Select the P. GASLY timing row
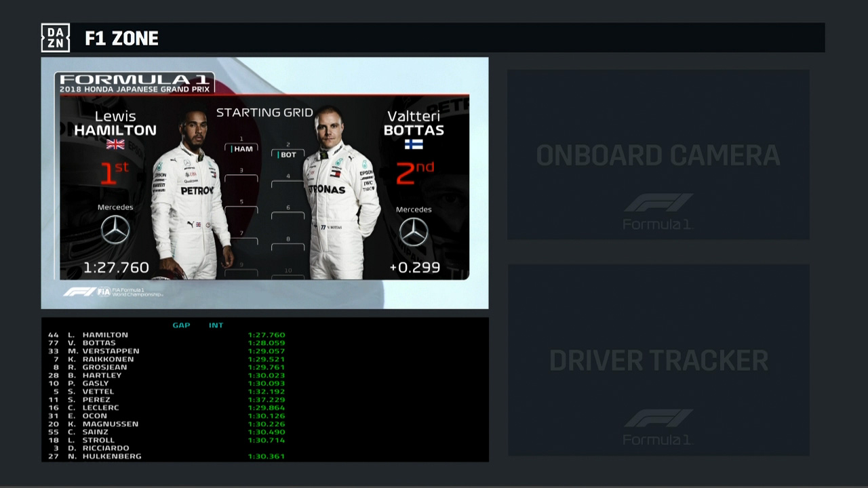 pyautogui.click(x=167, y=384)
